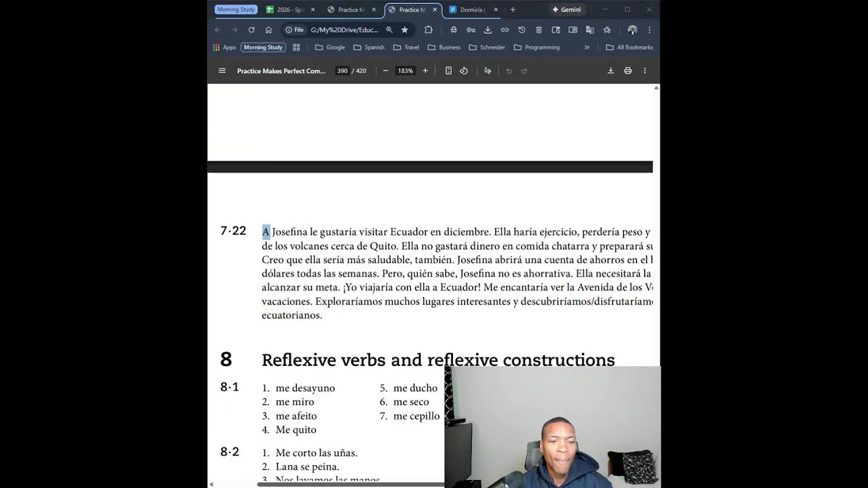Open the bookmarks star-list icon

point(607,30)
